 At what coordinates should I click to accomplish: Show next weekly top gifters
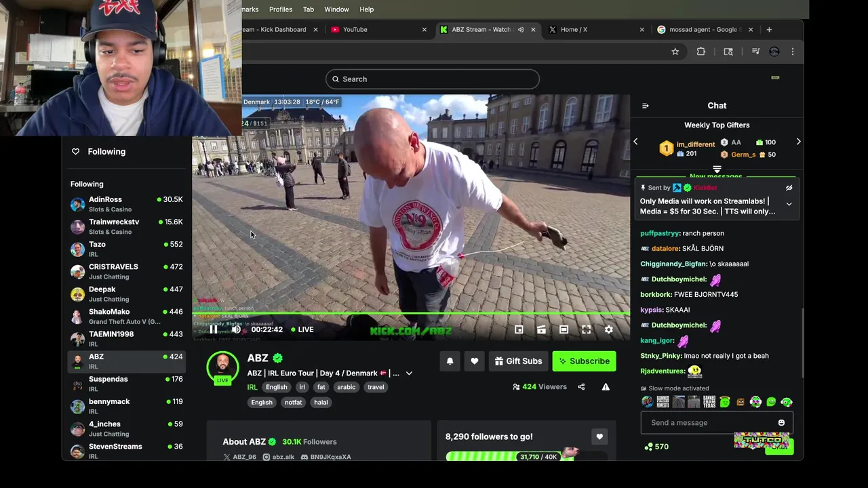tap(798, 142)
